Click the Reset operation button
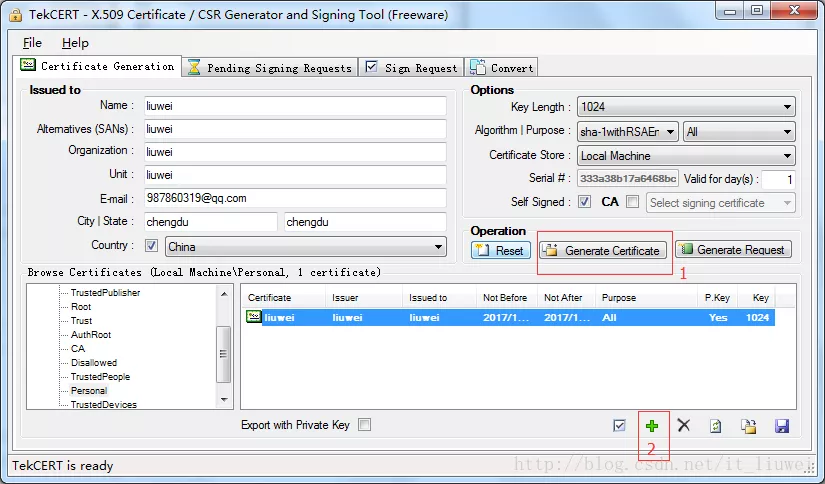The width and height of the screenshot is (825, 484). [x=501, y=250]
